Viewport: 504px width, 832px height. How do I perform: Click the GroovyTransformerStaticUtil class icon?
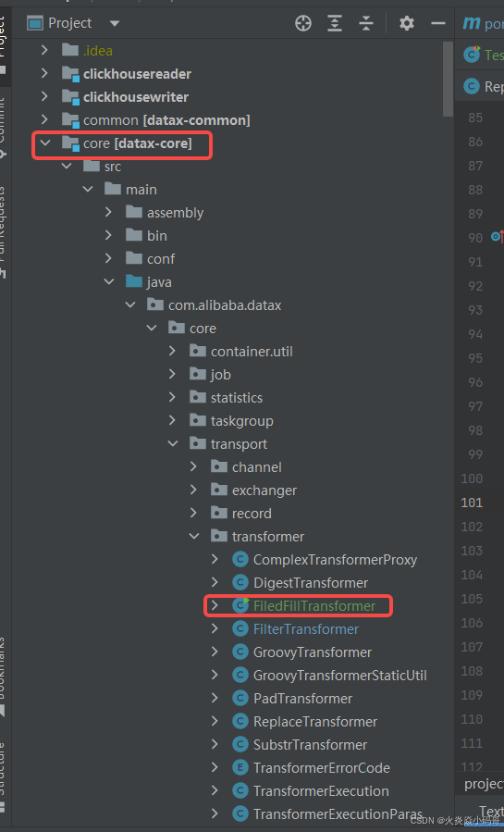(240, 675)
